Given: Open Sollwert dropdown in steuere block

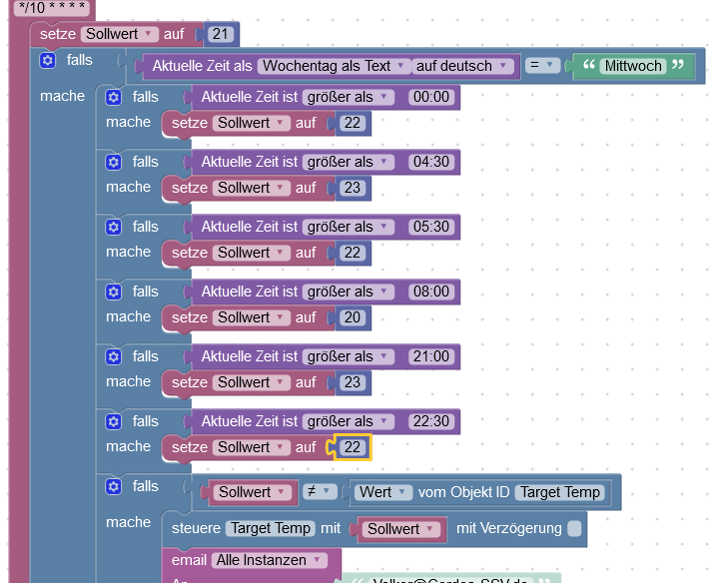Looking at the screenshot, I should pyautogui.click(x=400, y=529).
